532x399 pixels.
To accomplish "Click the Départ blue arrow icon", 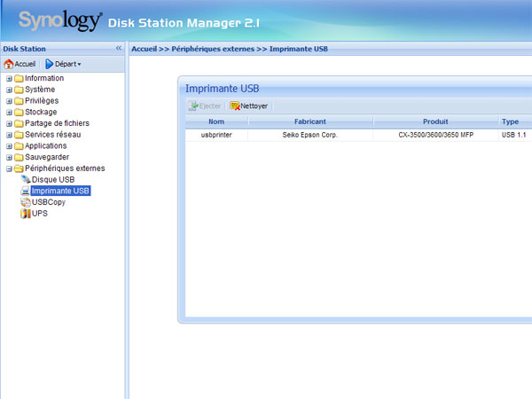I will [49, 64].
